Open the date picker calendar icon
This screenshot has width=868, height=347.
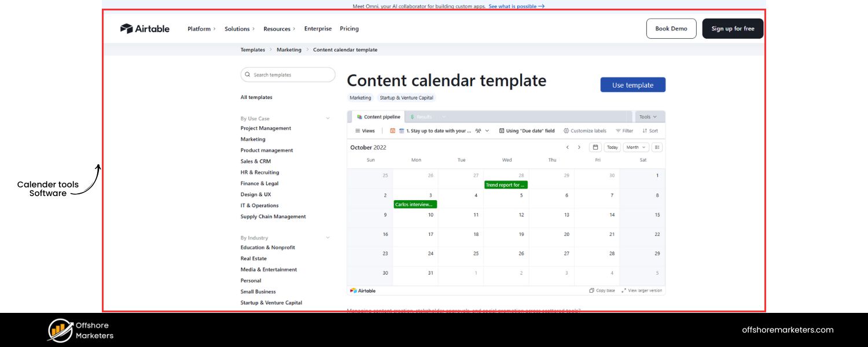tap(595, 147)
